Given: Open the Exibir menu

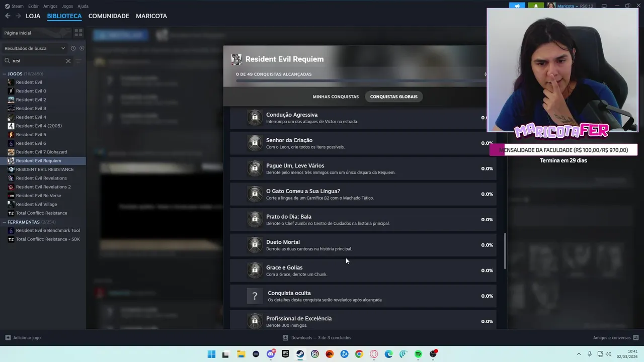Looking at the screenshot, I should pos(33,6).
